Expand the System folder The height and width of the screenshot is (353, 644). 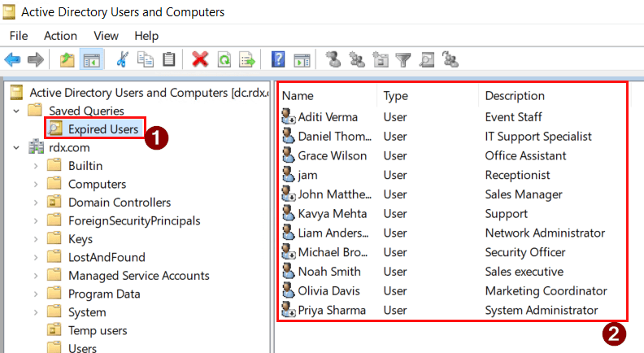coord(36,312)
